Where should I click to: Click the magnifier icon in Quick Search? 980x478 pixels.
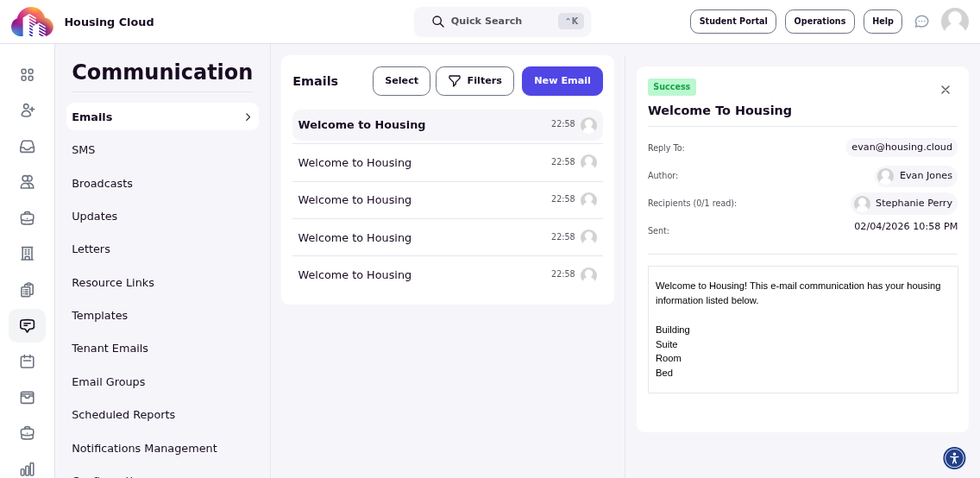pyautogui.click(x=438, y=22)
